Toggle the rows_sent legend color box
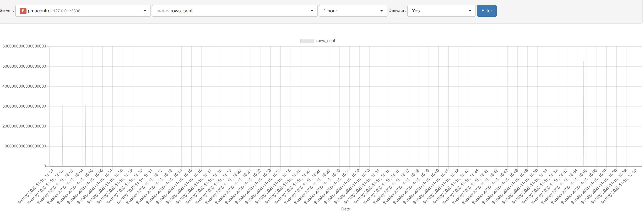The width and height of the screenshot is (644, 212). (307, 41)
